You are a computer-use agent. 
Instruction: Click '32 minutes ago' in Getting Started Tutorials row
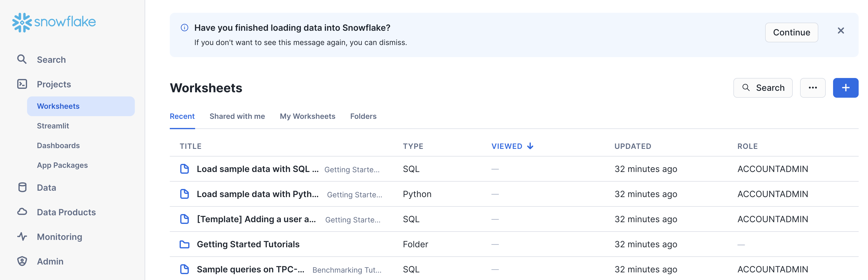(x=646, y=244)
